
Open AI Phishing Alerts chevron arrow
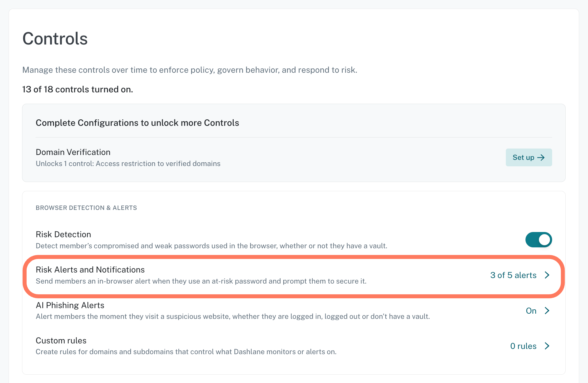[547, 311]
